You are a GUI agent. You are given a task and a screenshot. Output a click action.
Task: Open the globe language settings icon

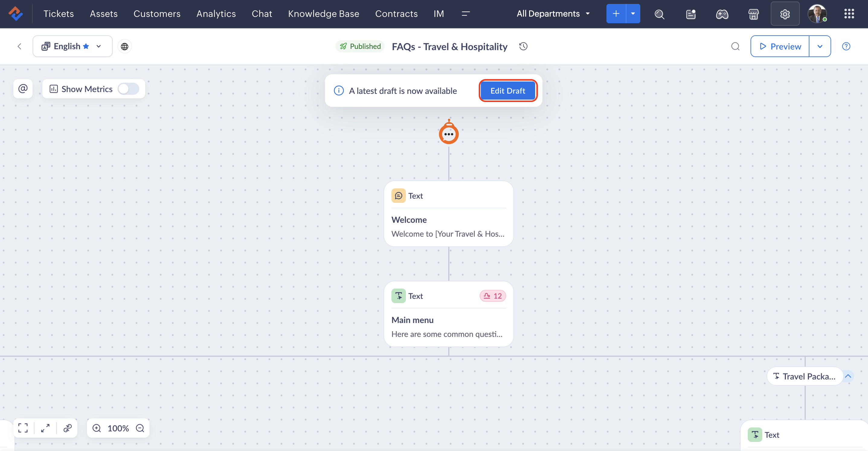pyautogui.click(x=125, y=46)
